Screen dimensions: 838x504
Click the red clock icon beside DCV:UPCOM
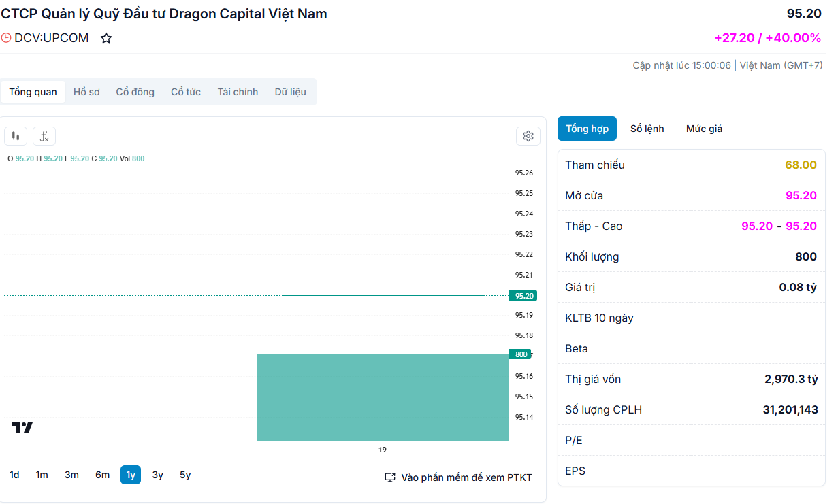[6, 38]
